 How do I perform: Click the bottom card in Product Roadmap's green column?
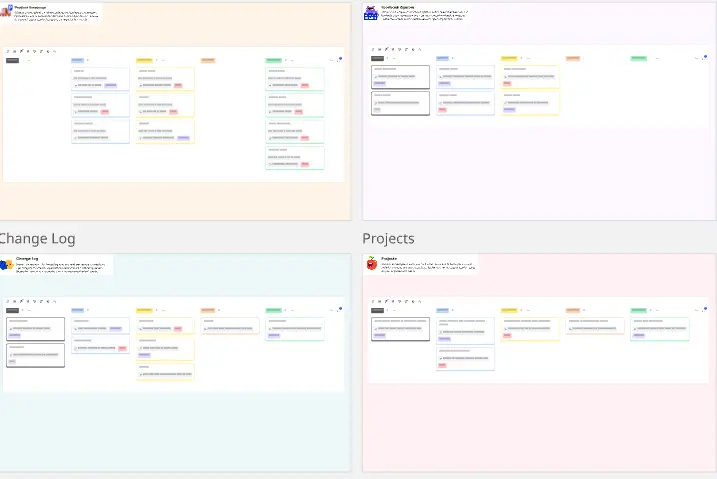coord(295,158)
